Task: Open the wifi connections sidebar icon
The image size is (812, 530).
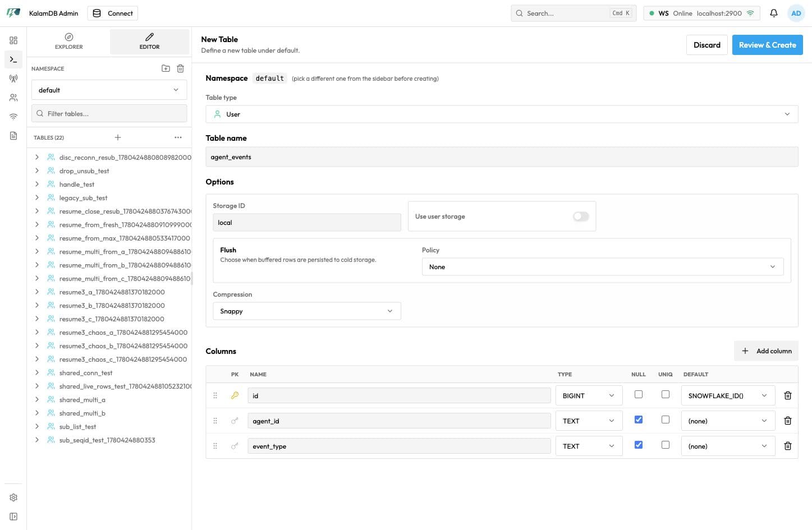Action: [x=13, y=117]
